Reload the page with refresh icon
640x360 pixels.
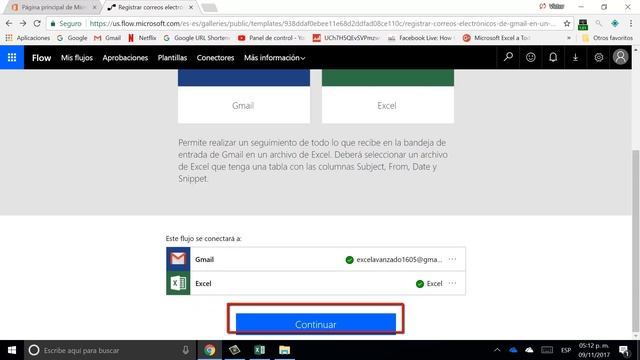pyautogui.click(x=37, y=24)
